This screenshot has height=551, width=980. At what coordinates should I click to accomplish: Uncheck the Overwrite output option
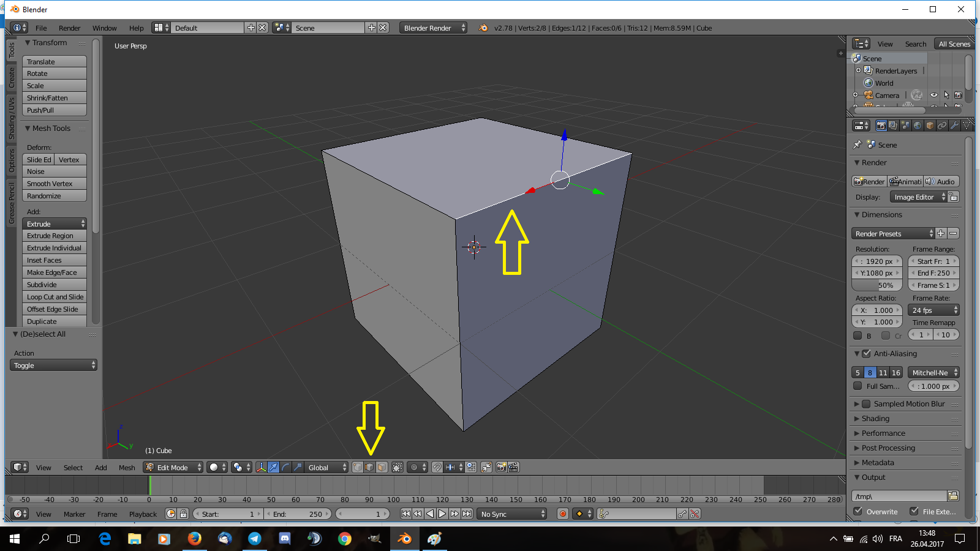pyautogui.click(x=858, y=511)
